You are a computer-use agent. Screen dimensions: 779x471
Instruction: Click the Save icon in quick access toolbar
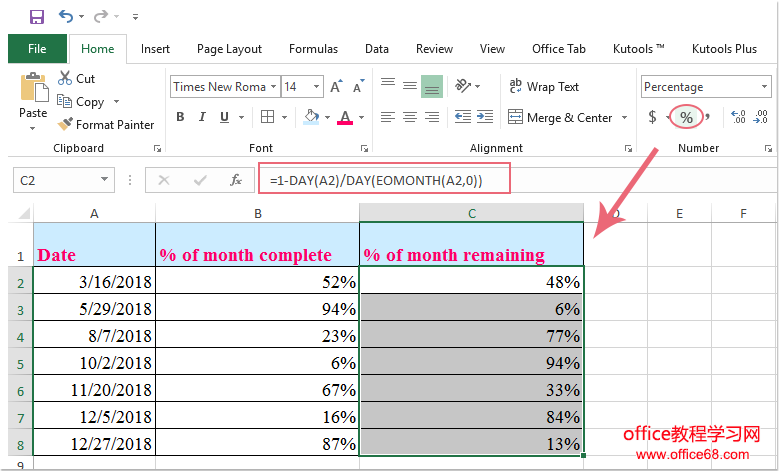click(37, 16)
